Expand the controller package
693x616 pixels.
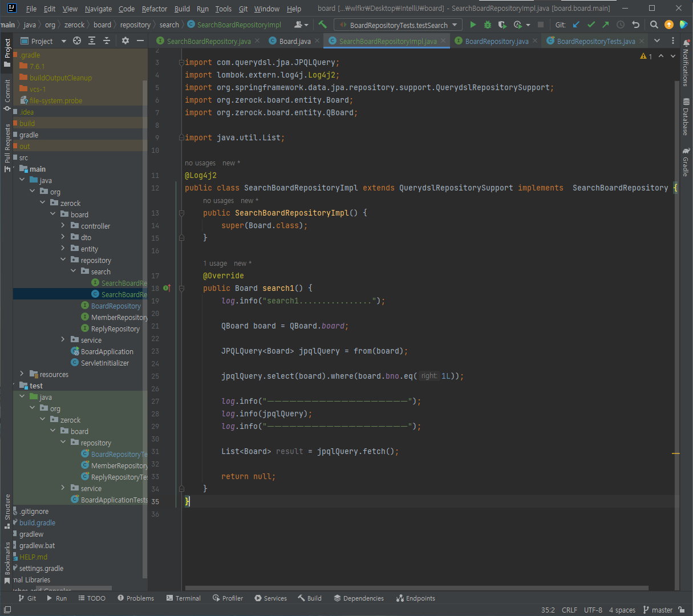[x=63, y=226]
